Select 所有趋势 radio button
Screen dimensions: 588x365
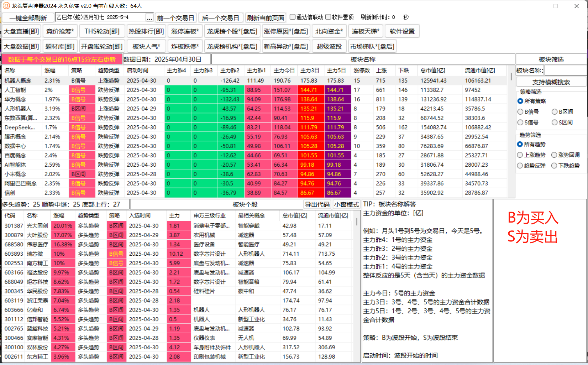[x=520, y=144]
